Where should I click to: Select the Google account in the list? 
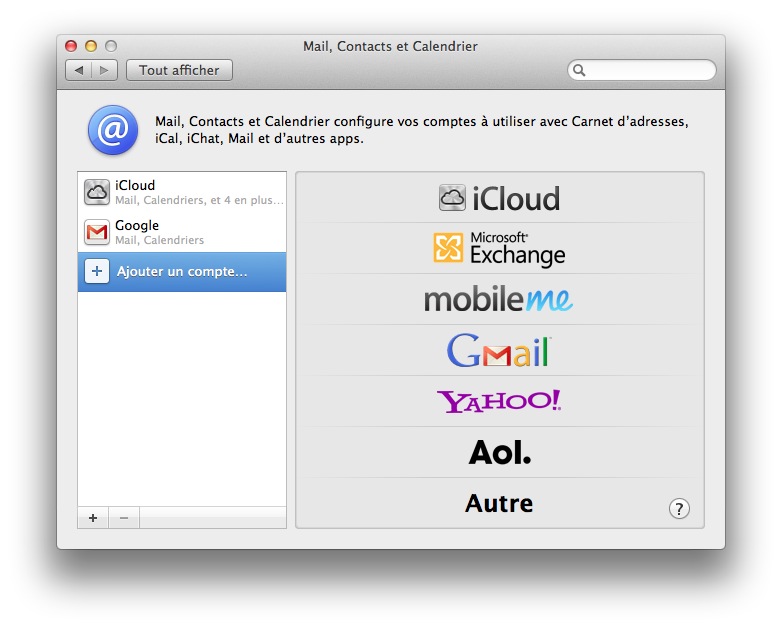coord(182,232)
